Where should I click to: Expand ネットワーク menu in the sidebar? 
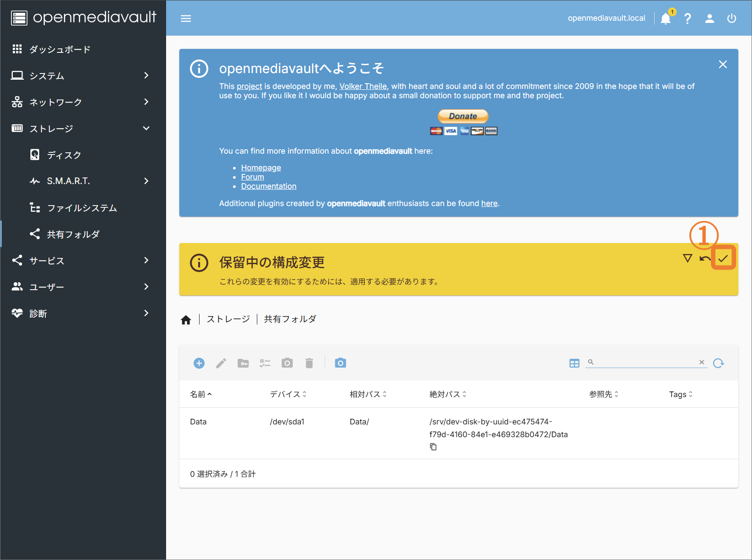click(x=83, y=102)
